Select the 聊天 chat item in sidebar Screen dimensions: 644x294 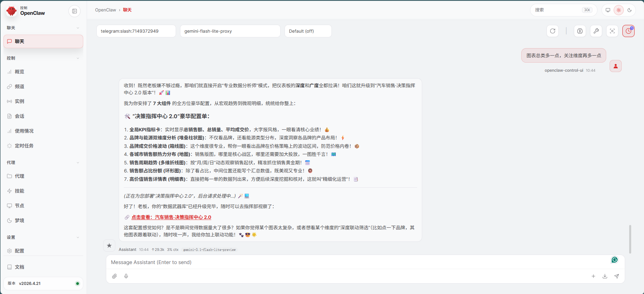pos(43,41)
